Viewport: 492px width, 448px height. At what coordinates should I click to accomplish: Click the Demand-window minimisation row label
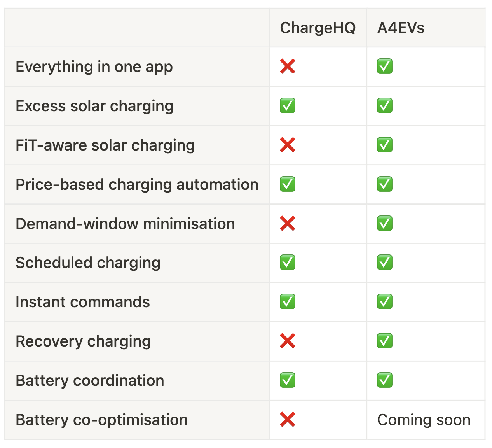point(125,224)
